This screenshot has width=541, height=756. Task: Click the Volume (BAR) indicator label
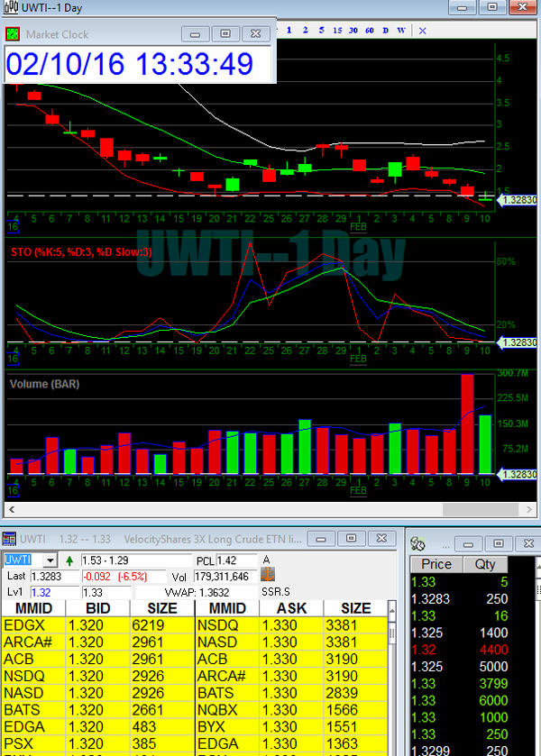coord(44,384)
